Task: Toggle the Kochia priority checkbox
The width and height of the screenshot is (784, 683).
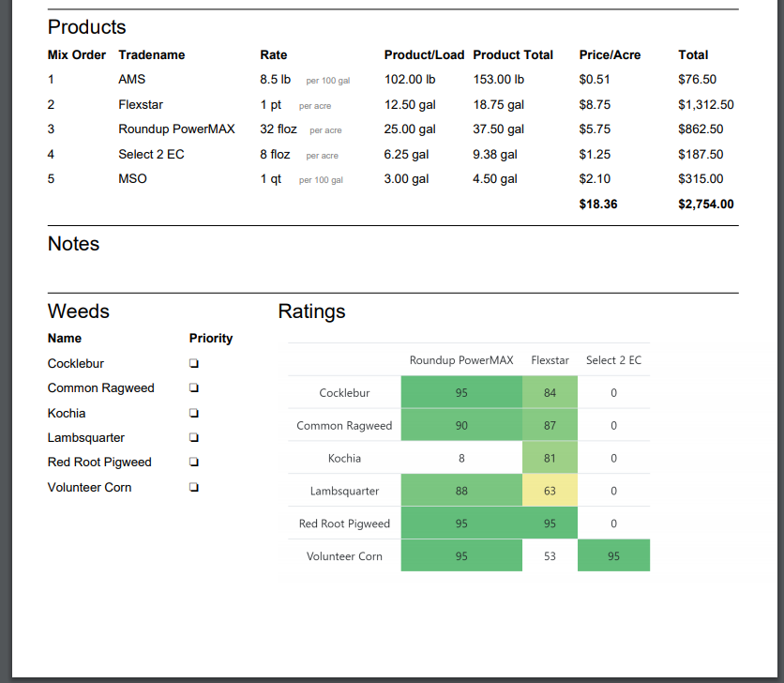Action: click(x=193, y=413)
